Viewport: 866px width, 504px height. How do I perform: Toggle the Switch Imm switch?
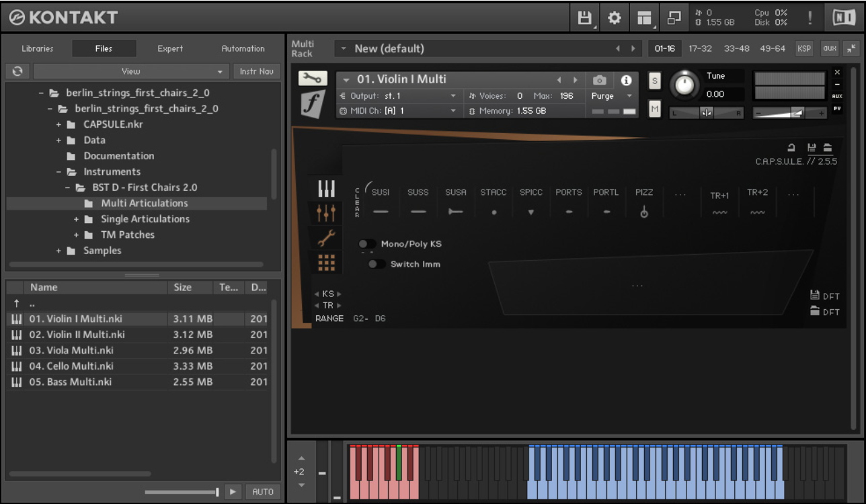[x=377, y=264]
